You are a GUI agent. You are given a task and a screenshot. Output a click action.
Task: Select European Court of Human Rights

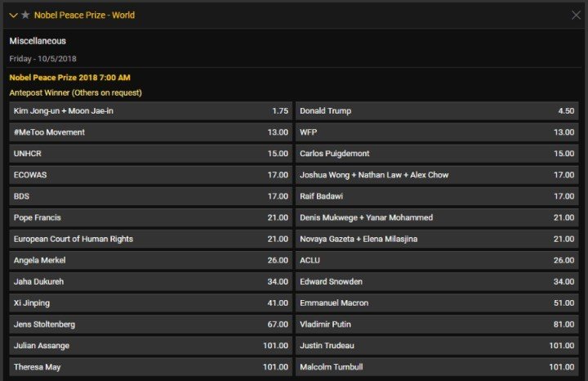(x=151, y=239)
